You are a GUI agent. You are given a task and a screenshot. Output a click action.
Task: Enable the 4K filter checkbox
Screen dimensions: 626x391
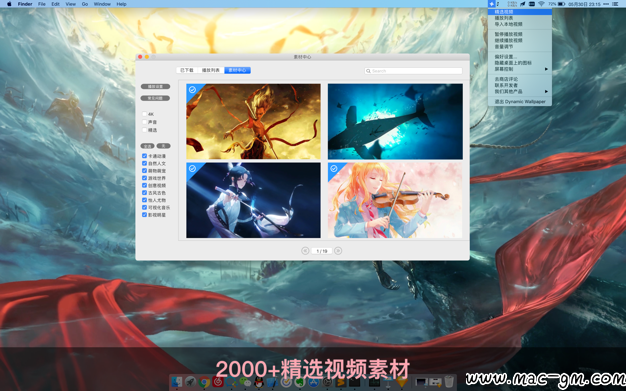pyautogui.click(x=145, y=114)
